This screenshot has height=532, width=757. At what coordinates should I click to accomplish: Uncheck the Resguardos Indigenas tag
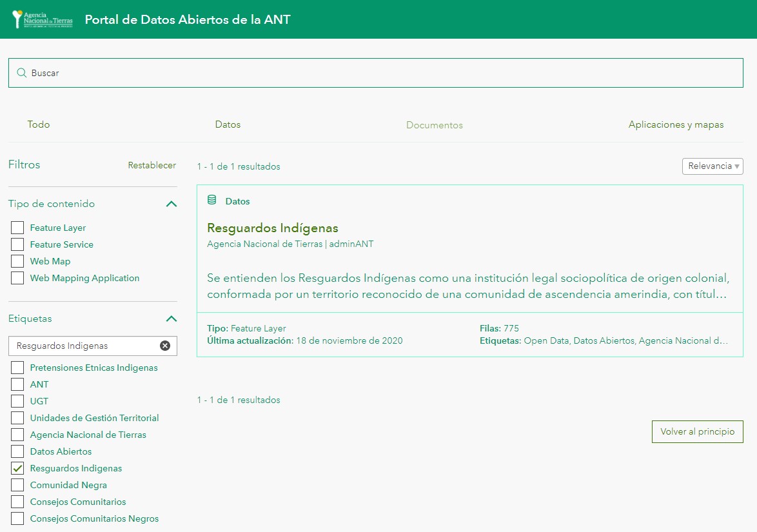(x=17, y=468)
